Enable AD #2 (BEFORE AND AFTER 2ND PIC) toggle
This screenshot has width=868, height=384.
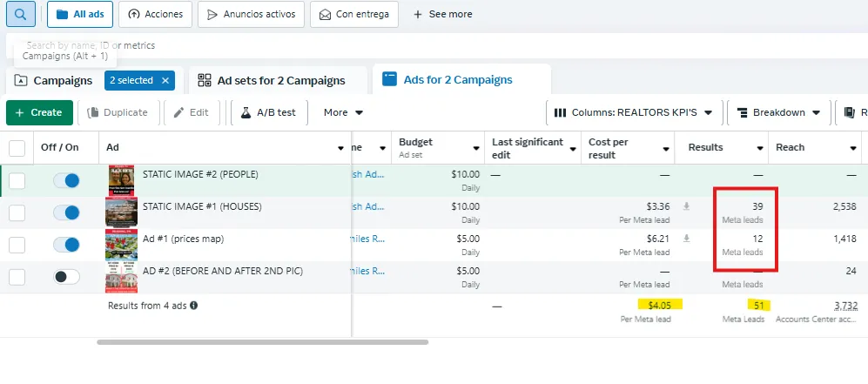(x=66, y=277)
